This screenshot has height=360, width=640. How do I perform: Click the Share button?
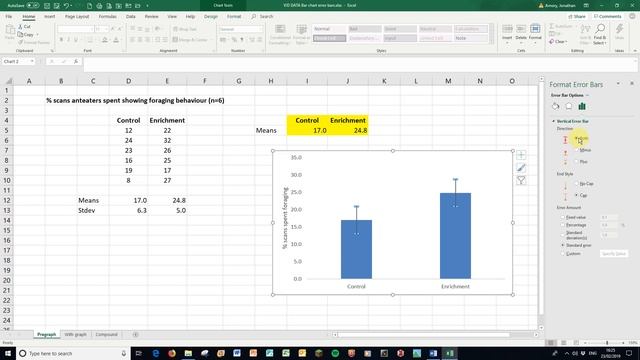tap(577, 16)
